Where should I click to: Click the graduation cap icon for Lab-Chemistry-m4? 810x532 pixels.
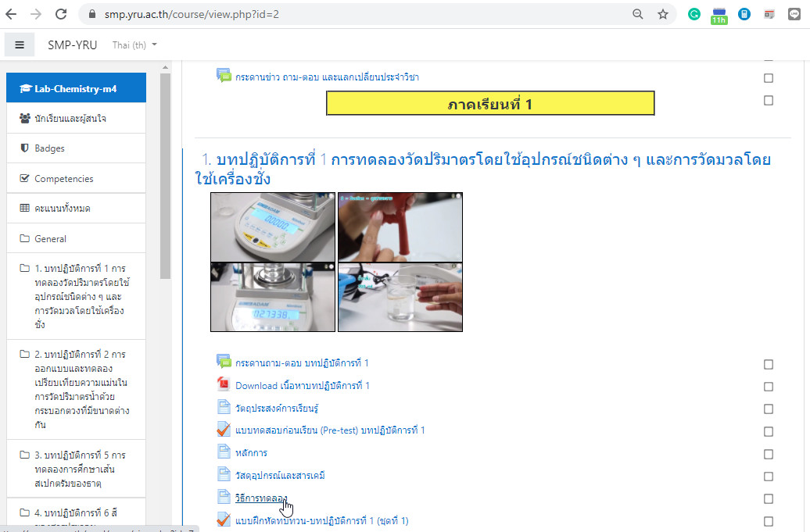[x=25, y=89]
